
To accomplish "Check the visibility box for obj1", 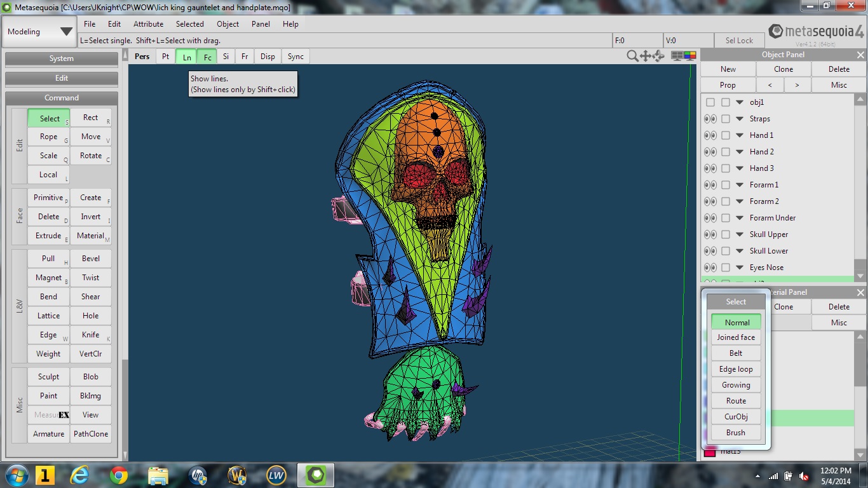I will [x=710, y=102].
